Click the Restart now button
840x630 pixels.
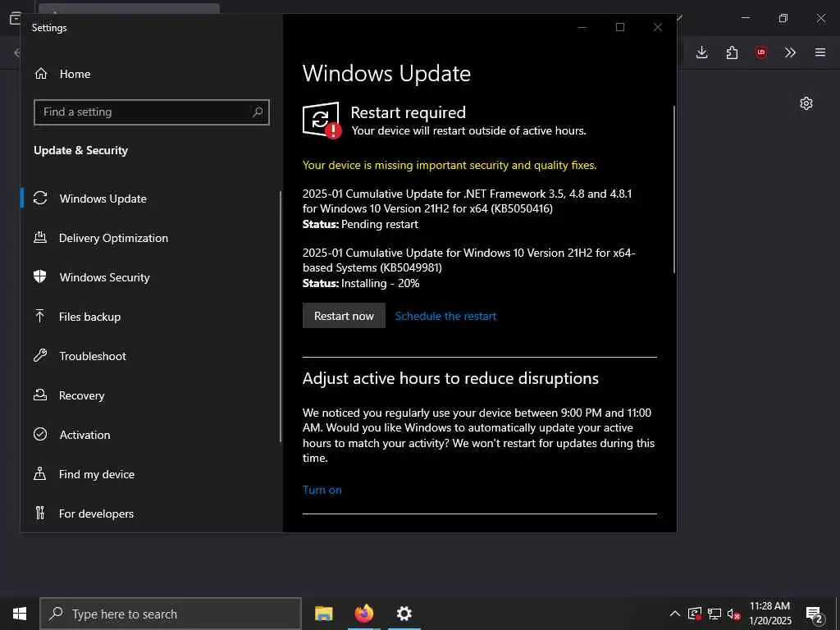click(x=344, y=316)
